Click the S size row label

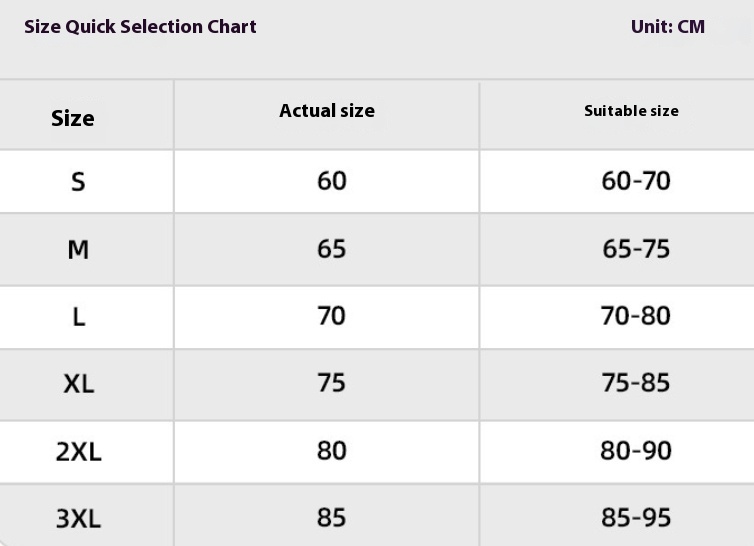(78, 182)
